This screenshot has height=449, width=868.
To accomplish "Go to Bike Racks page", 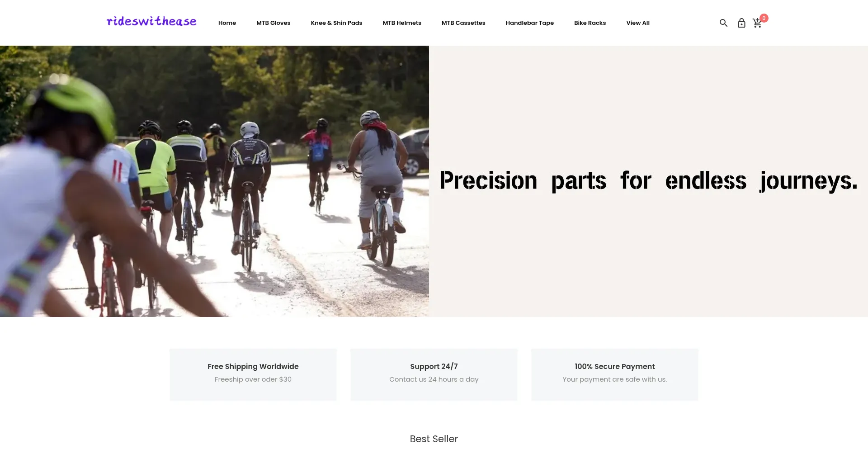I will pos(590,23).
